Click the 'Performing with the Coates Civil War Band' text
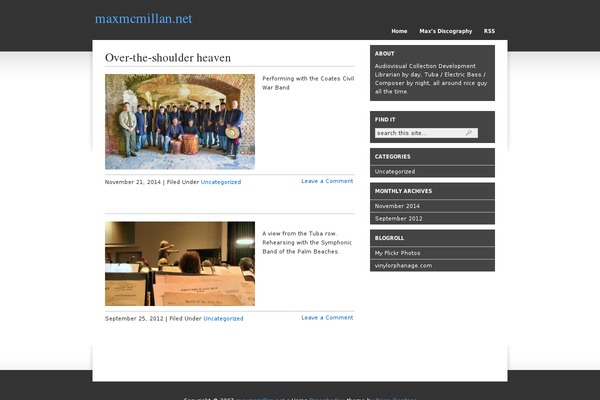600x400 pixels. pos(308,83)
